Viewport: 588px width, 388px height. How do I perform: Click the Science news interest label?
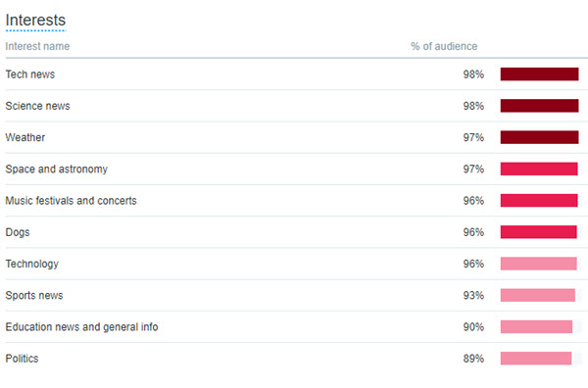click(37, 106)
